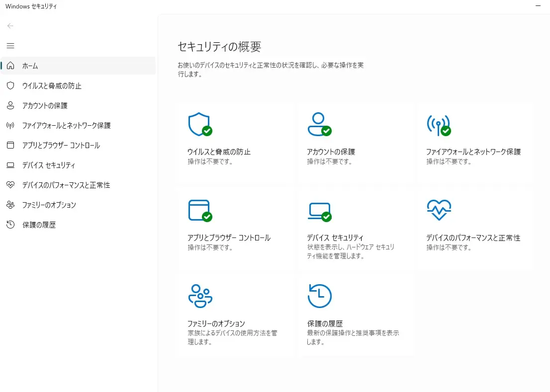Click the アプリとブラウザー コントロール tile title
The width and height of the screenshot is (550, 392).
pyautogui.click(x=229, y=237)
